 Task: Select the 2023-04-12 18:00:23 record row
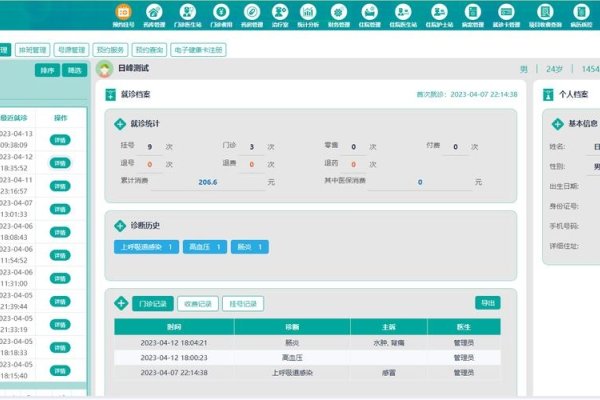pos(307,358)
